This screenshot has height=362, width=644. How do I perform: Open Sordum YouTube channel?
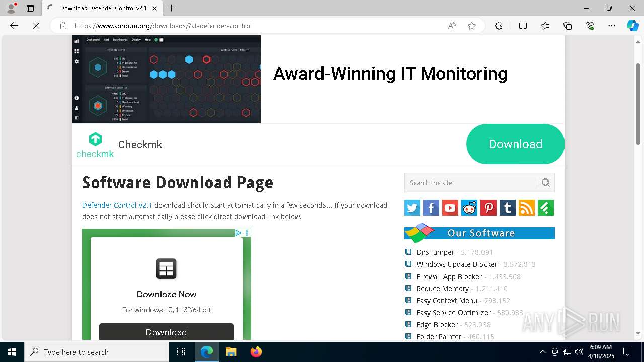point(450,208)
